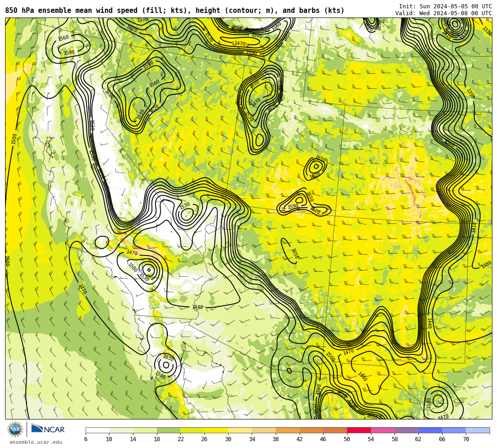This screenshot has width=497, height=448.
Task: Click the colorbar tick label 34
Action: (252, 439)
